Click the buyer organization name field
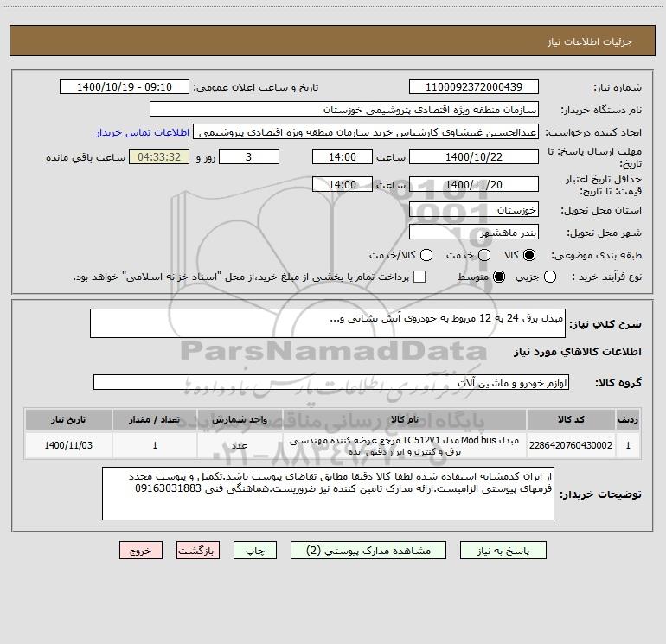The width and height of the screenshot is (666, 644). point(344,110)
